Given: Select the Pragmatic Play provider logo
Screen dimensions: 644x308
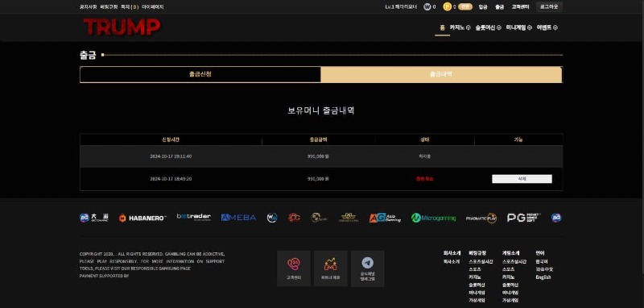Looking at the screenshot, I should click(481, 218).
